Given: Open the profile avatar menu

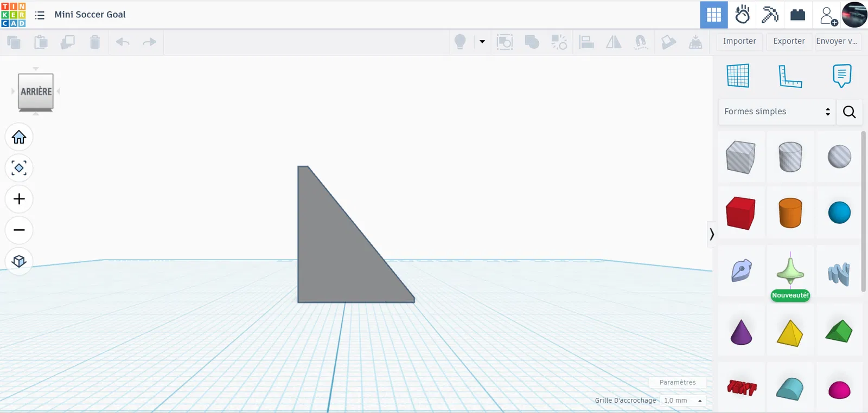Looking at the screenshot, I should [854, 15].
